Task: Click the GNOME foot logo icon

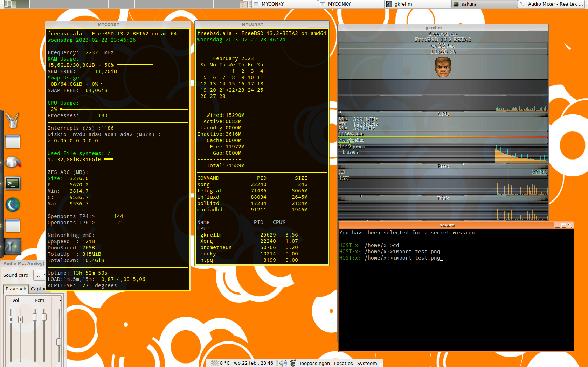Action: pos(293,363)
